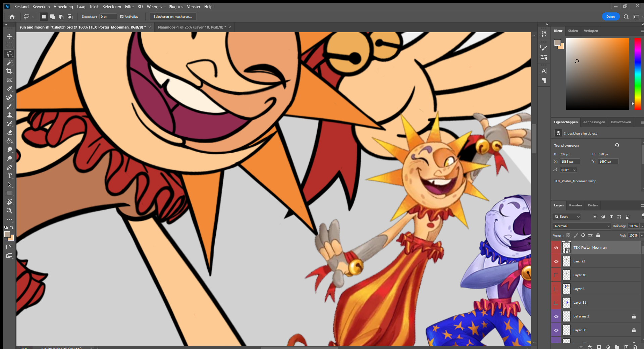
Task: Open the Lagen panel menu
Action: (x=642, y=205)
